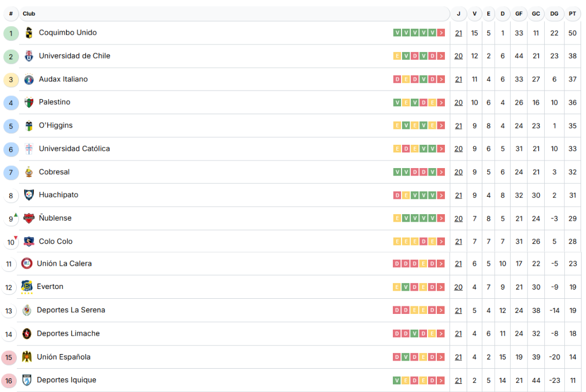Open Coquimbo Unido team page

68,33
